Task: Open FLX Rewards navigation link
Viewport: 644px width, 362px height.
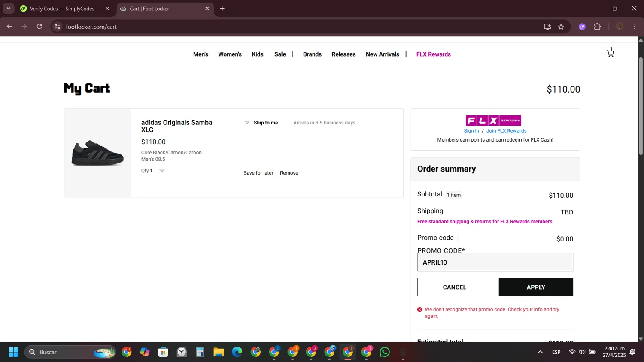Action: pos(434,54)
